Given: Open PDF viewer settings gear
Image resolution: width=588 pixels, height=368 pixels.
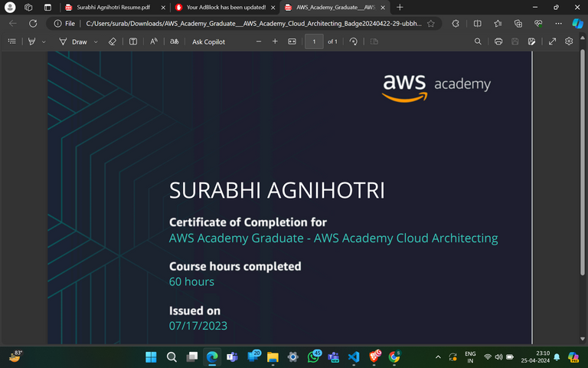Looking at the screenshot, I should (569, 41).
